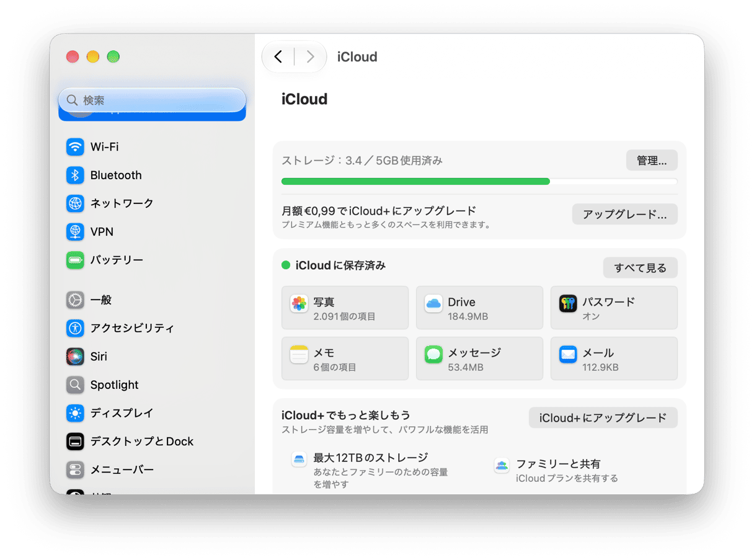Open the メニューバー icon
This screenshot has height=560, width=754.
point(75,470)
